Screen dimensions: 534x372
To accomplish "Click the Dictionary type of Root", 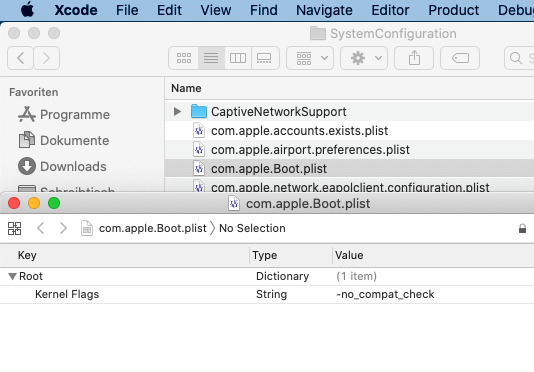I will pyautogui.click(x=282, y=276).
